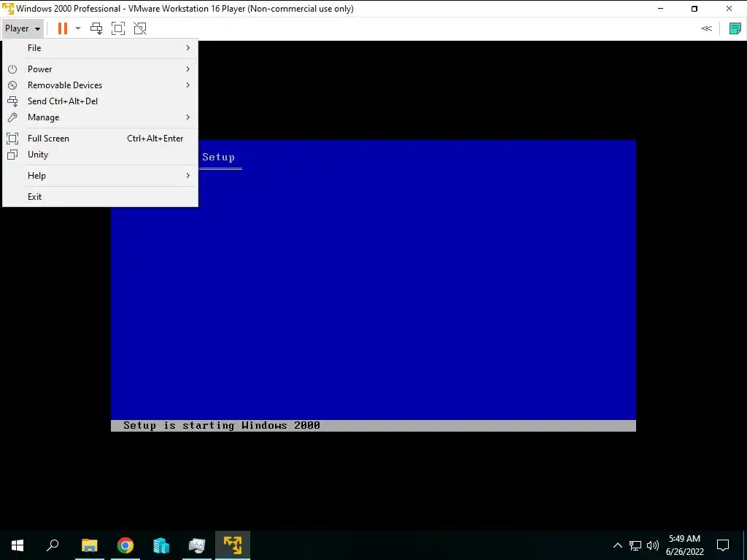Select Full Screen in Player menu
Screen dimensions: 747x560
pyautogui.click(x=100, y=139)
